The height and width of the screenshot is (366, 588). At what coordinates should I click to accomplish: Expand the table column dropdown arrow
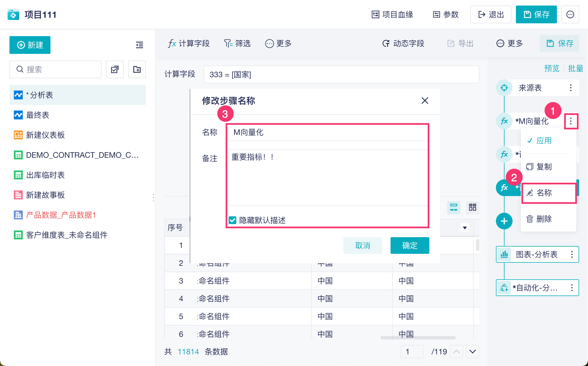click(x=465, y=228)
